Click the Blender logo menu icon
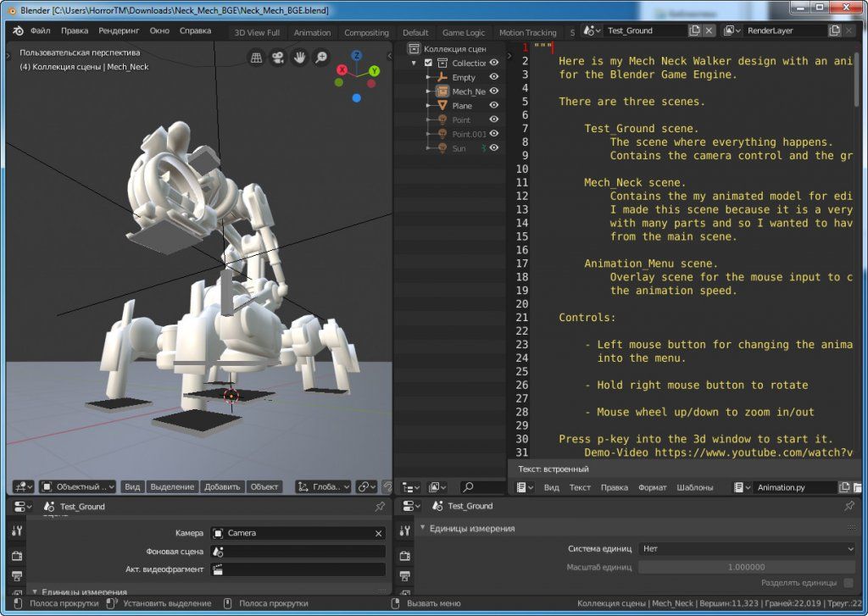This screenshot has height=616, width=868. 18,31
